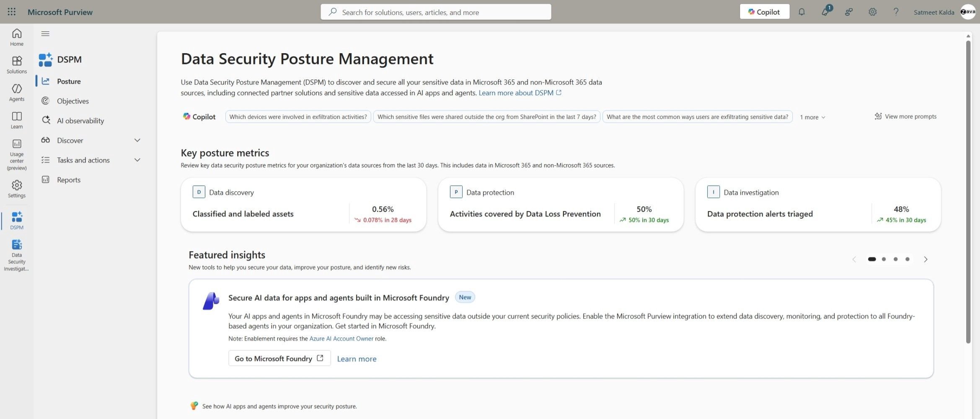Click '45% in 30 days' trend value
Image resolution: width=980 pixels, height=419 pixels.
tap(901, 220)
